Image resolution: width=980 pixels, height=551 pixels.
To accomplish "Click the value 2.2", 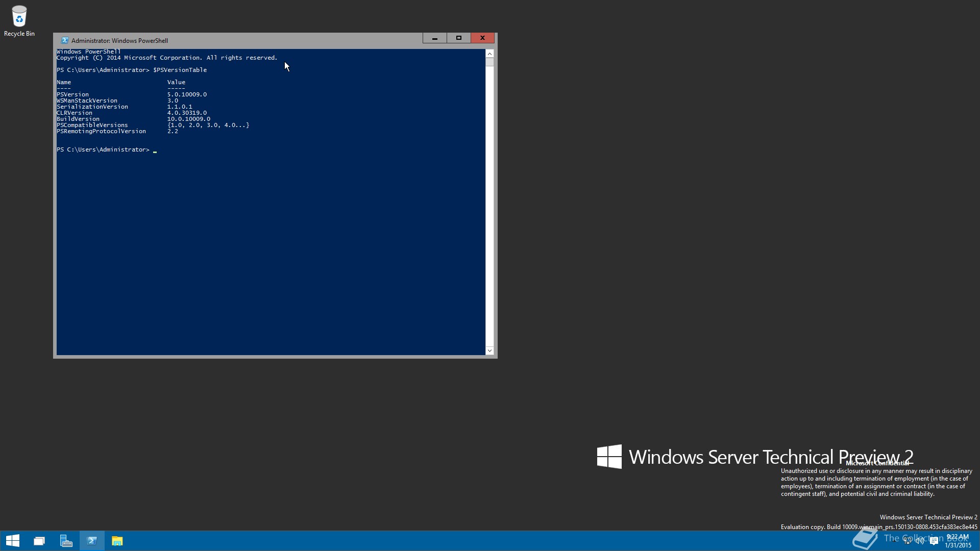I will 173,131.
